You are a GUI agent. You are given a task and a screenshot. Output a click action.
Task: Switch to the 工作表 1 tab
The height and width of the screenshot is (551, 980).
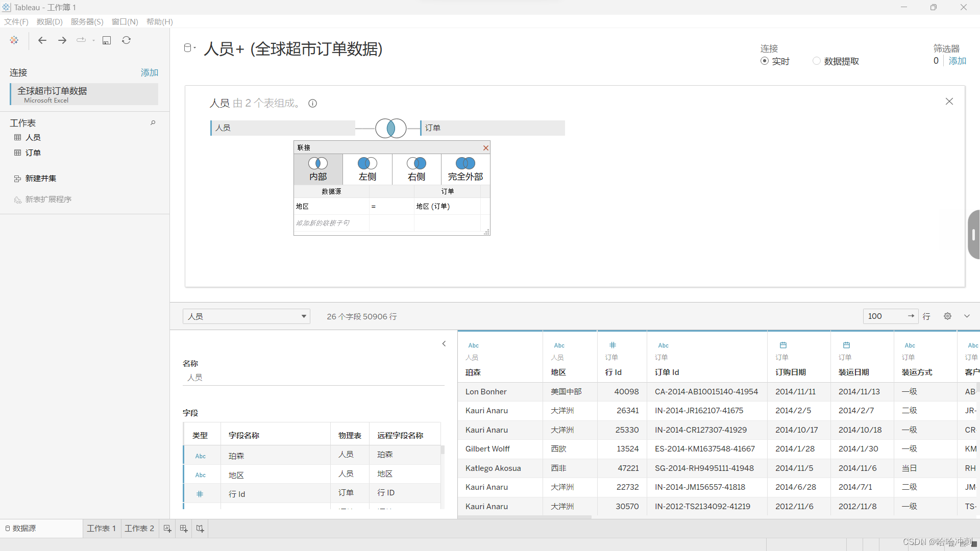(101, 529)
